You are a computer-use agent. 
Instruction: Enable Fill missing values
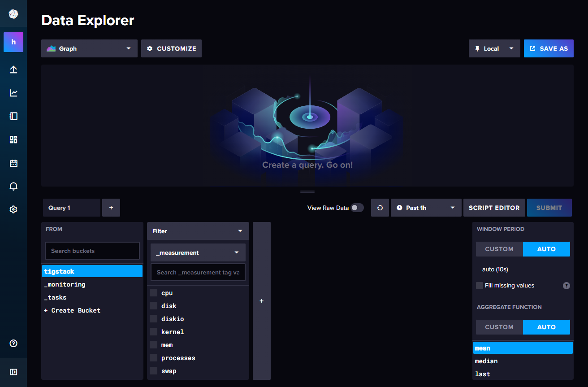(x=479, y=286)
